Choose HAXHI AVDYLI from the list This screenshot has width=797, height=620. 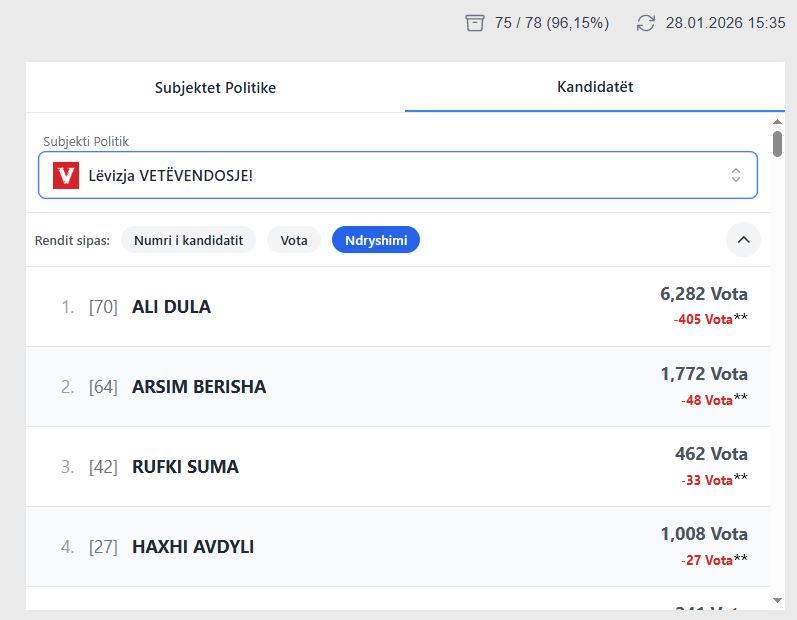193,547
